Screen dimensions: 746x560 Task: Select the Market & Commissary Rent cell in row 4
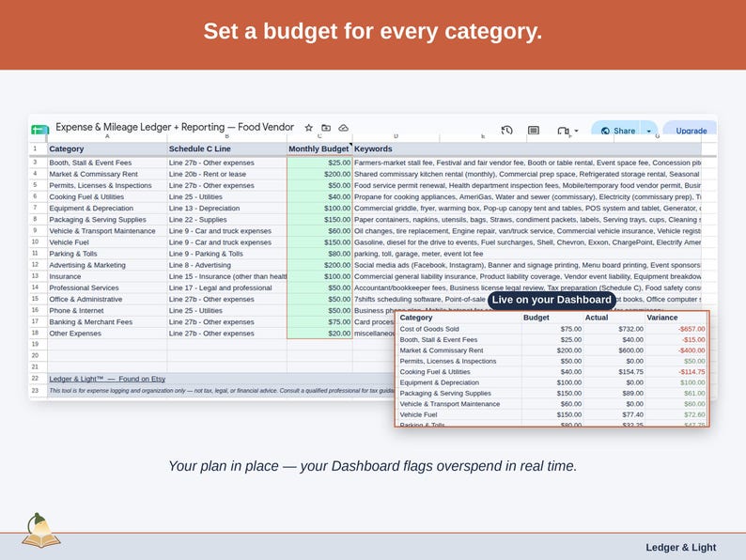click(107, 174)
